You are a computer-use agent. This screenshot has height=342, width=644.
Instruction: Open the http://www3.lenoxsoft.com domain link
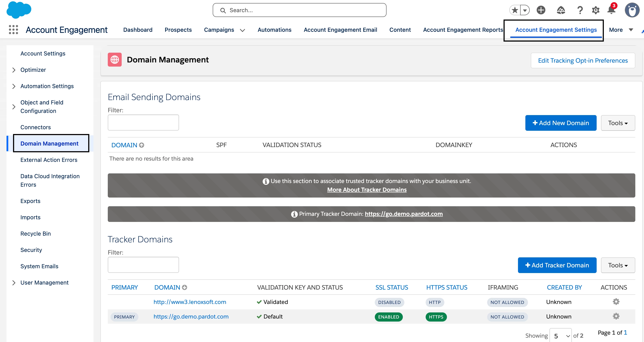coord(190,302)
